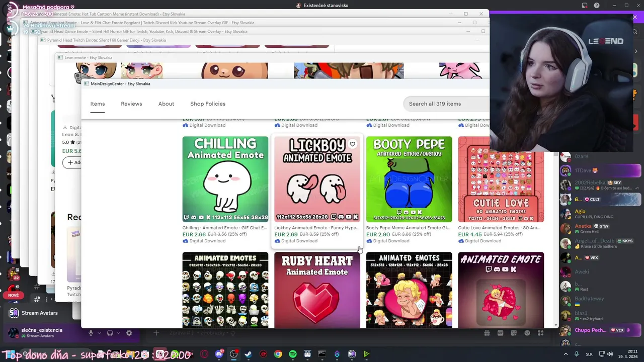Click the OBS icon in the taskbar
The height and width of the screenshot is (362, 644).
click(233, 354)
